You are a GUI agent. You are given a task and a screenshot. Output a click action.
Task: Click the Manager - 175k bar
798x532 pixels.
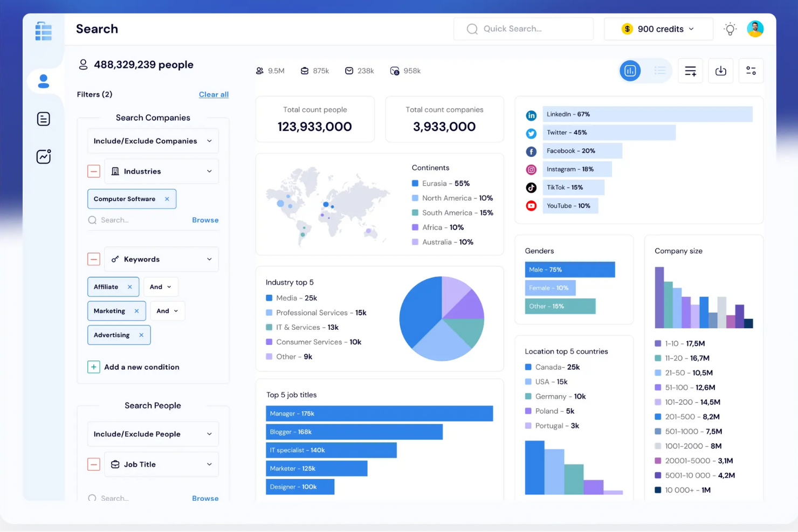[x=379, y=413]
